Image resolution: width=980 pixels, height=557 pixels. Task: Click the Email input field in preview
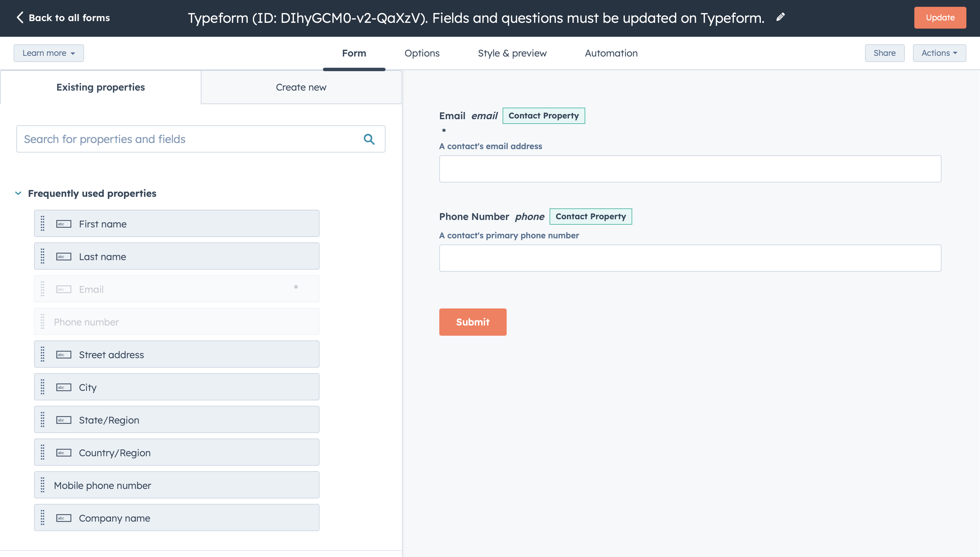click(690, 169)
